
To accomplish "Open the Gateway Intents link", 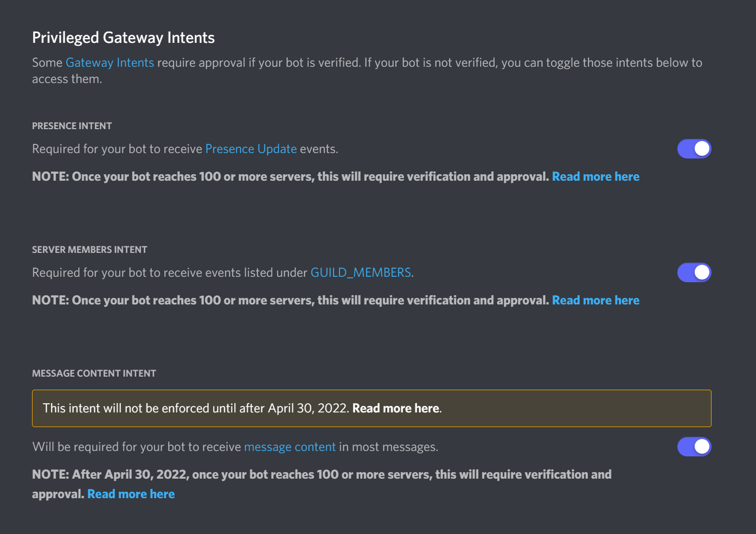I will (110, 62).
